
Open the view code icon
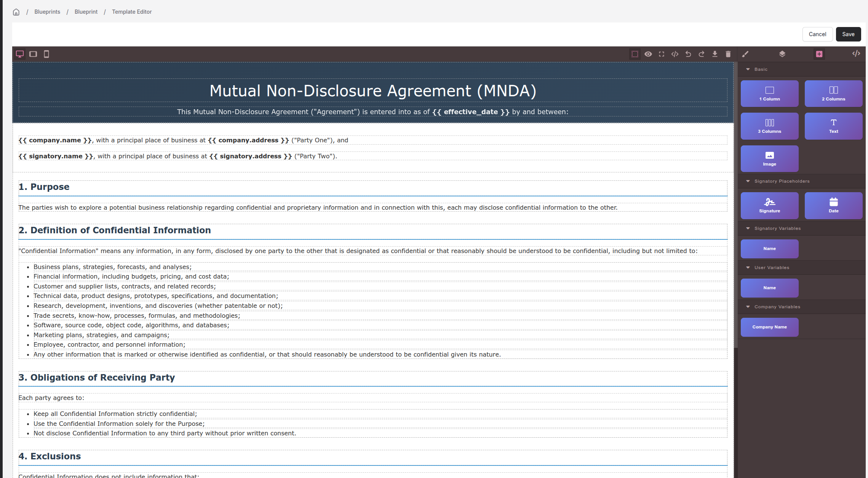pos(675,54)
